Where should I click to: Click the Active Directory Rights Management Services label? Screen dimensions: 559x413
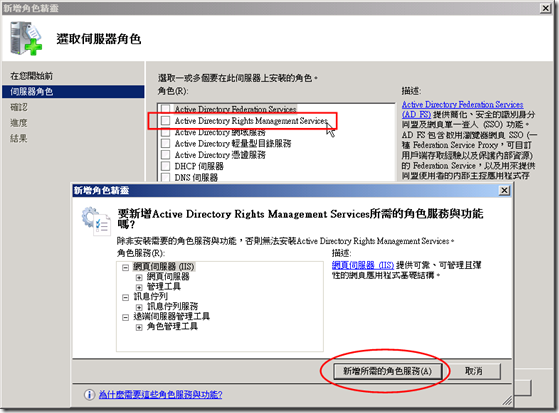(x=251, y=121)
